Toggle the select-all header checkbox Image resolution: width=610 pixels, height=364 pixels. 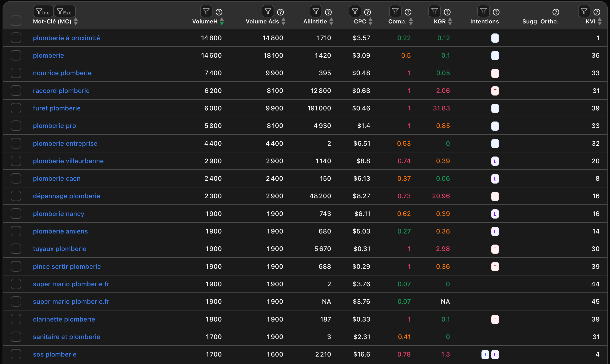click(16, 21)
